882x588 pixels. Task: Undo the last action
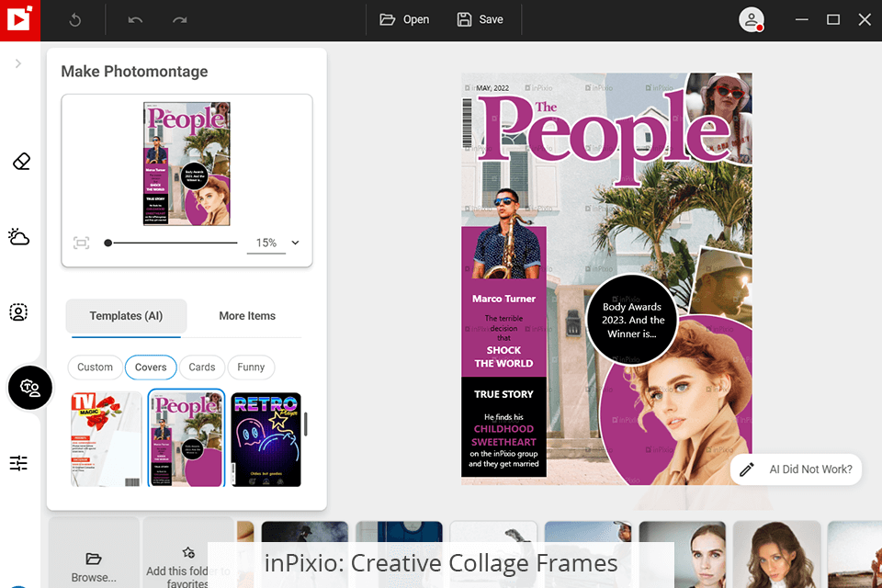(135, 20)
